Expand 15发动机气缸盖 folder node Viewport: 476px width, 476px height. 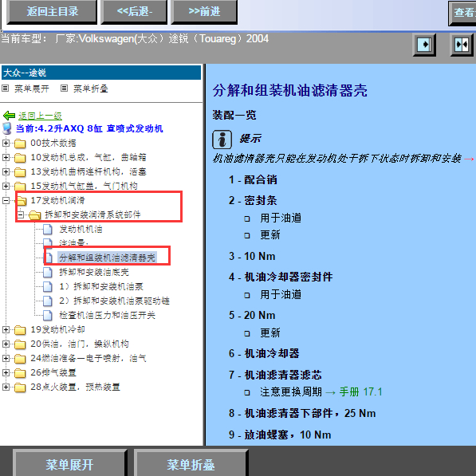click(x=6, y=186)
